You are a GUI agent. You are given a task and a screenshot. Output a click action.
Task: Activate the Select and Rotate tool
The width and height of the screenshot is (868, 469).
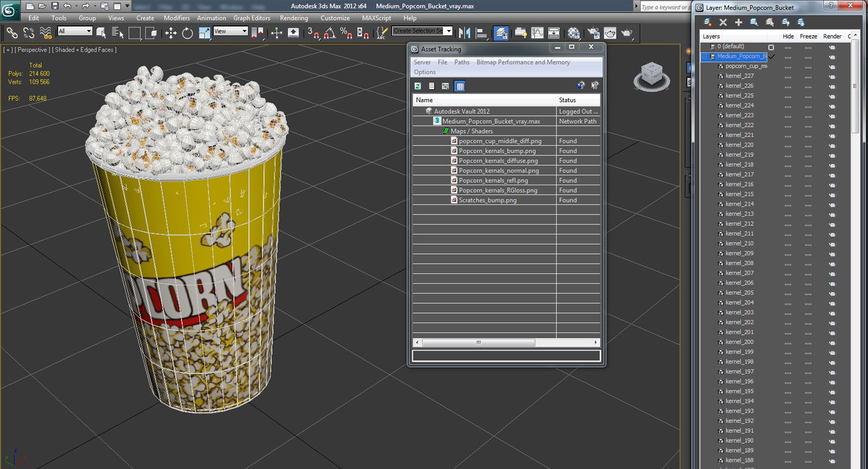click(x=188, y=33)
